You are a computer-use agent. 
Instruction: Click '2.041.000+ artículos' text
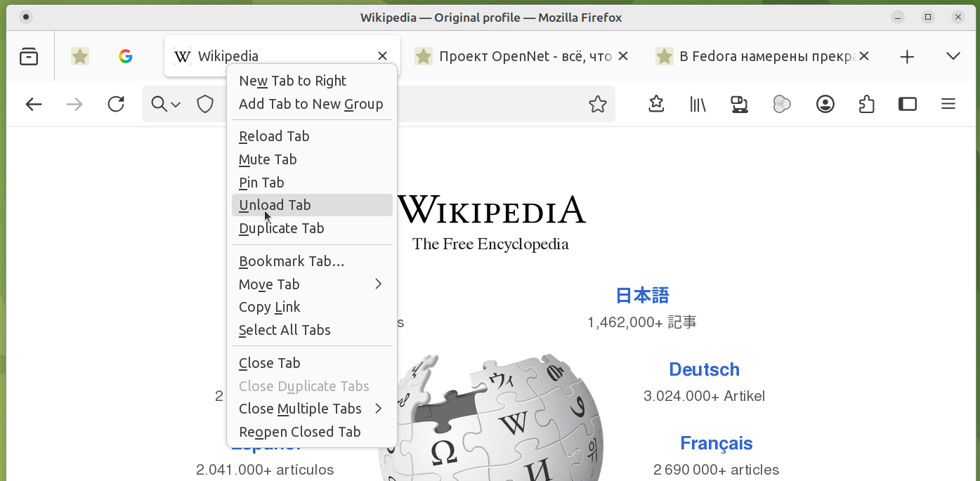(x=265, y=470)
